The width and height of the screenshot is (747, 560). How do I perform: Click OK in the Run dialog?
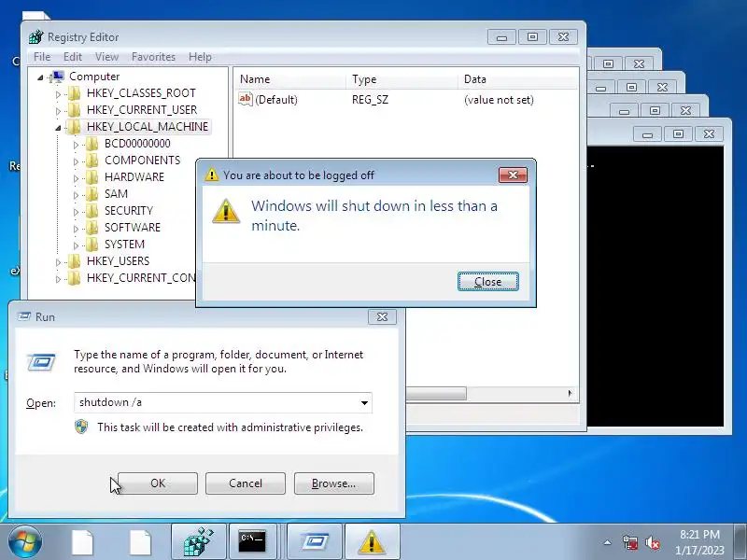(x=158, y=483)
